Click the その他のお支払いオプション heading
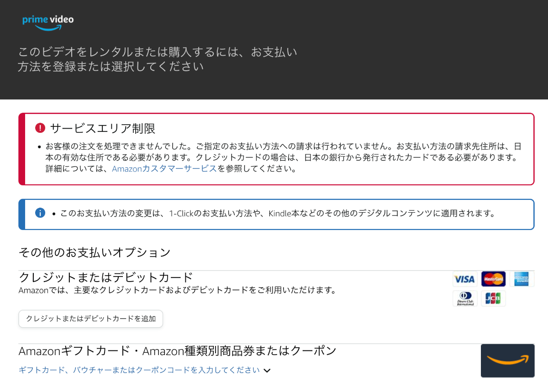 click(x=95, y=252)
